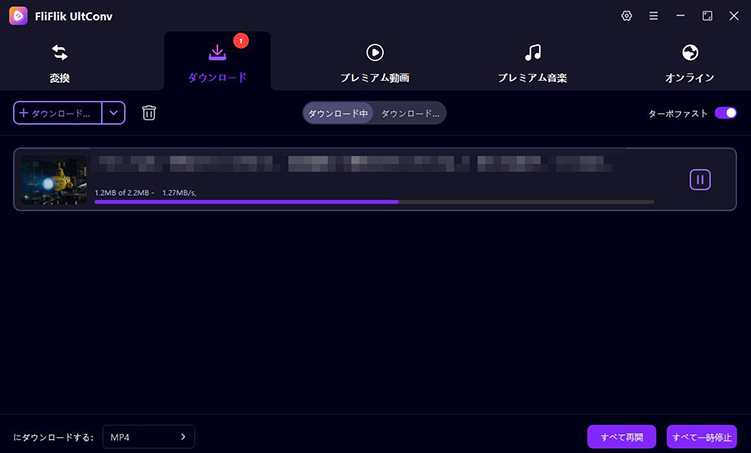This screenshot has height=453, width=751.
Task: Switch to the ダウンロード tab
Action: click(x=217, y=62)
